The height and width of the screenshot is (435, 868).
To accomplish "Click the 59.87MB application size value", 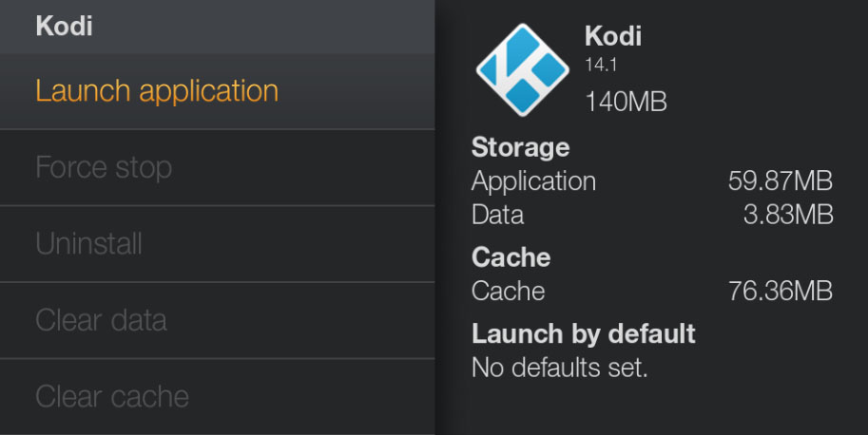I will click(780, 181).
